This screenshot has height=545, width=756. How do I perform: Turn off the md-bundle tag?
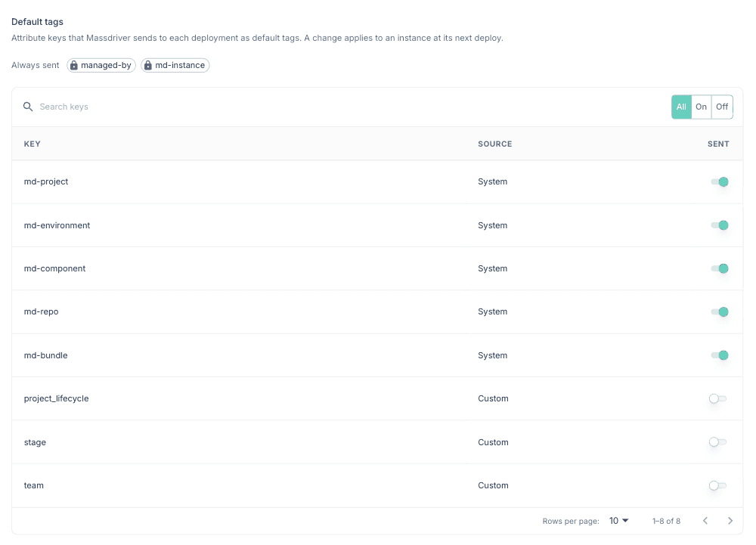(720, 355)
